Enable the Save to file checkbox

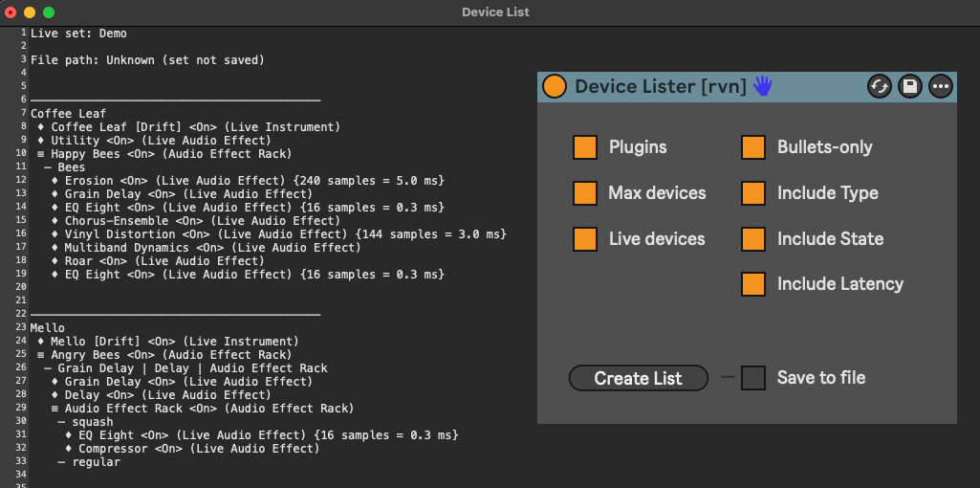753,378
